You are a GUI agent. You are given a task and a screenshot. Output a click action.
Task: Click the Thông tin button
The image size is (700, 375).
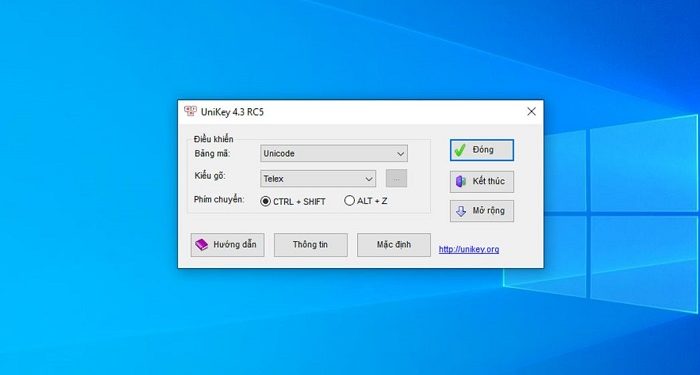(x=310, y=245)
